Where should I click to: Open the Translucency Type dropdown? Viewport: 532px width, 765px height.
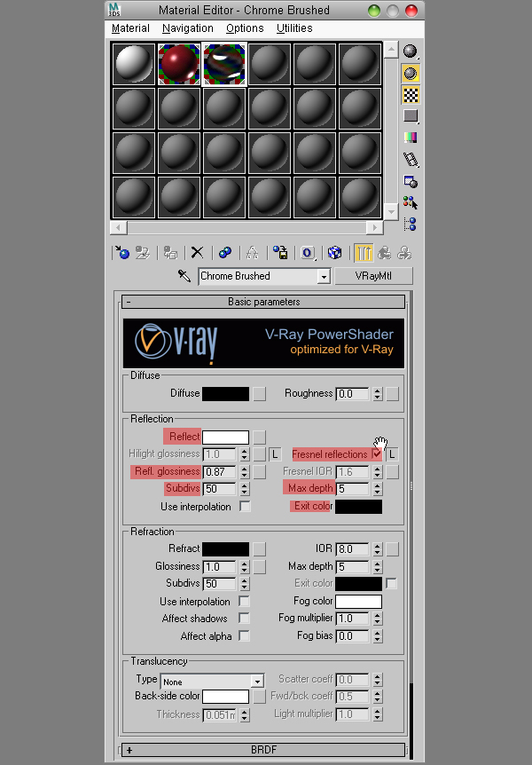pos(257,681)
